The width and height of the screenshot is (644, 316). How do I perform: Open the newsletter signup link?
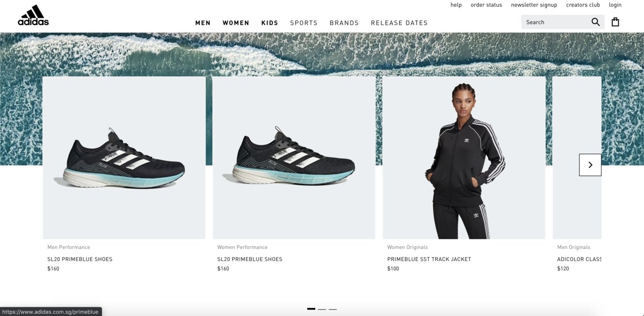click(534, 5)
